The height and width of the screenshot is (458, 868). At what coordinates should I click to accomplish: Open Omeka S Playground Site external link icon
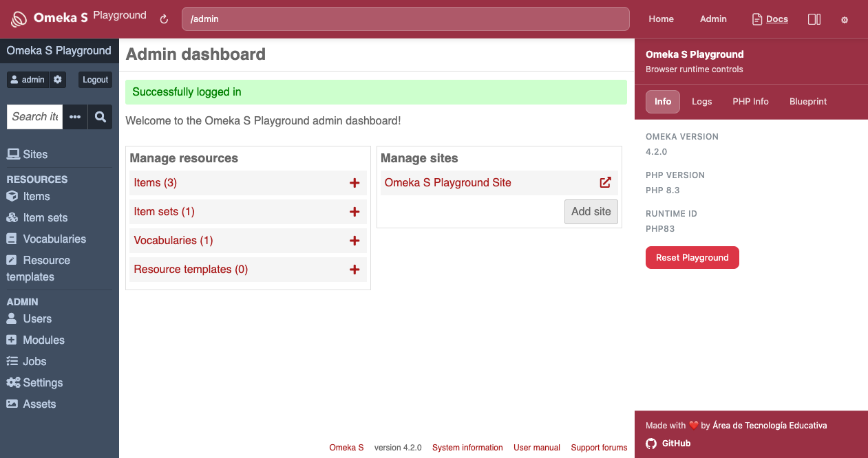point(605,183)
